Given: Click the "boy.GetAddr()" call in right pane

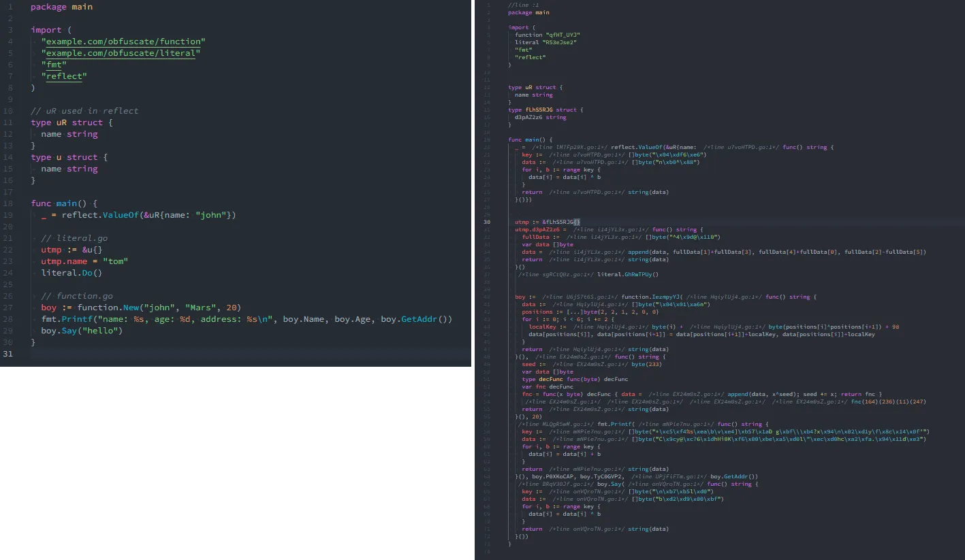Looking at the screenshot, I should pyautogui.click(x=734, y=476).
